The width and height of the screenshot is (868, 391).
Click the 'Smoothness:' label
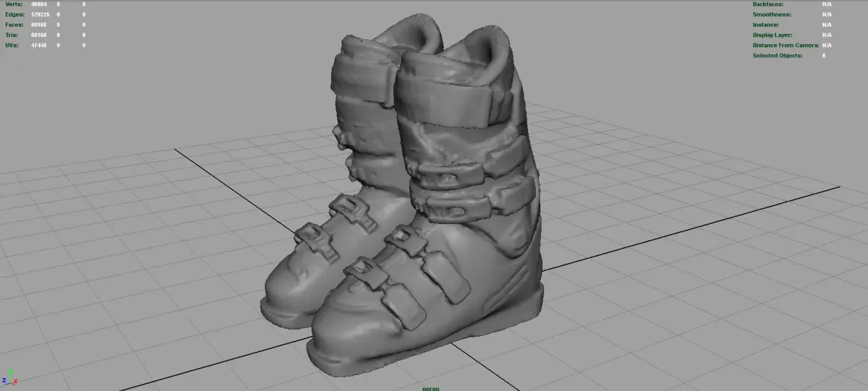tap(772, 14)
